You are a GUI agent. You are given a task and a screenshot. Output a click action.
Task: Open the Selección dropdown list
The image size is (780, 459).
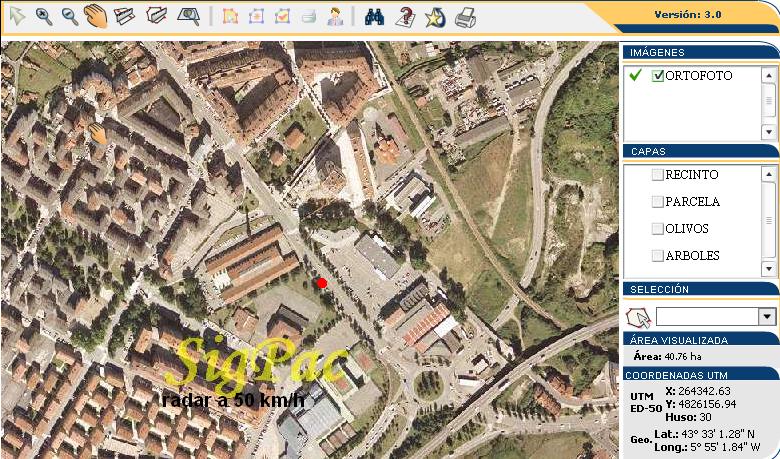coord(767,317)
